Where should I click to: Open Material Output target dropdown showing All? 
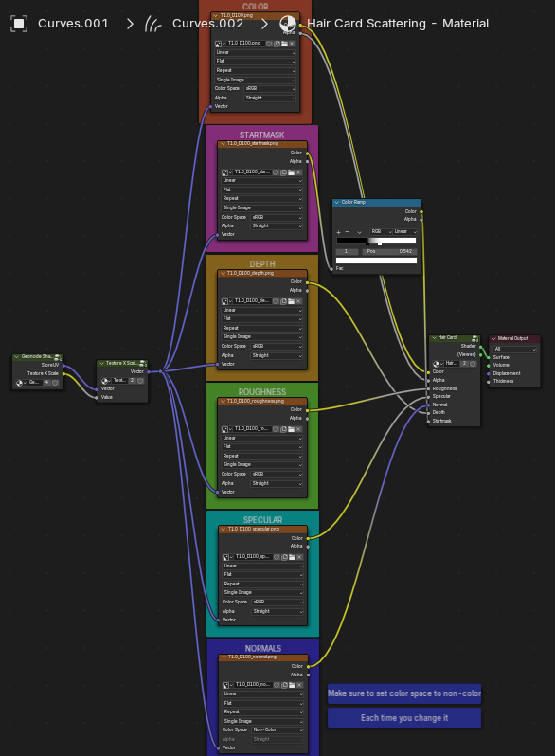tap(515, 349)
